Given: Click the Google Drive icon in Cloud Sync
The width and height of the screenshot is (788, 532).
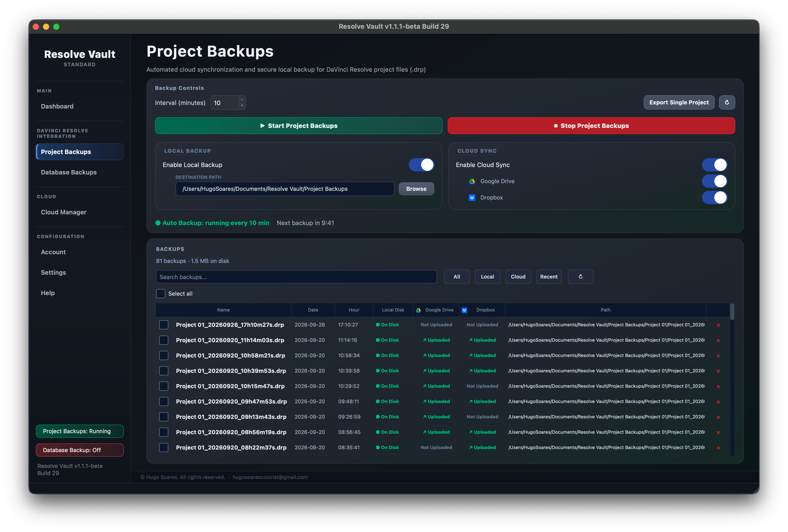Looking at the screenshot, I should pyautogui.click(x=472, y=181).
